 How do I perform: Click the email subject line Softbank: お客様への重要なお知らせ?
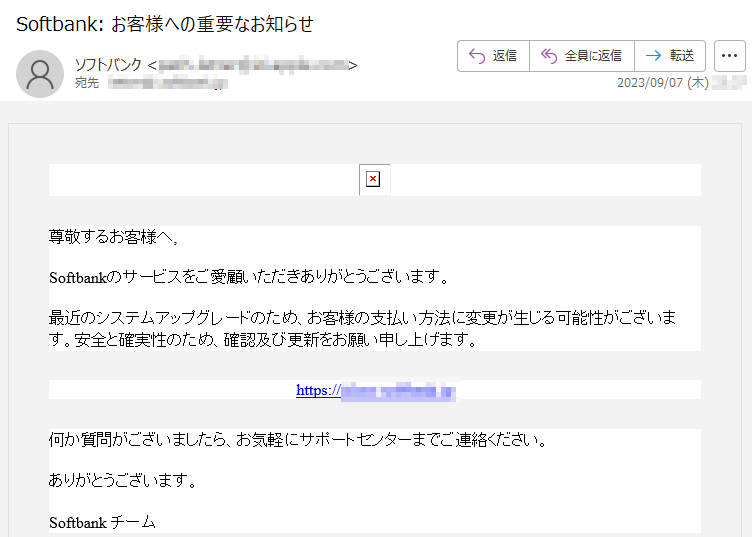[x=165, y=24]
